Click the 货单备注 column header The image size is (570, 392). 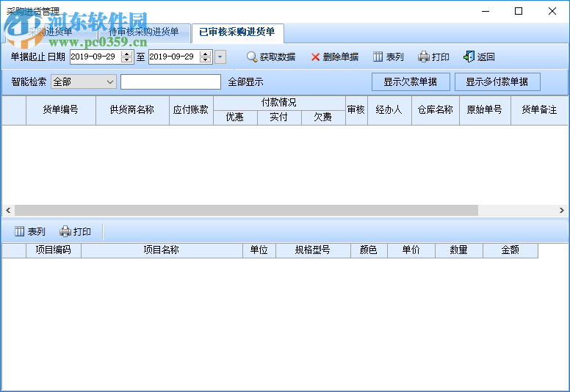[539, 110]
